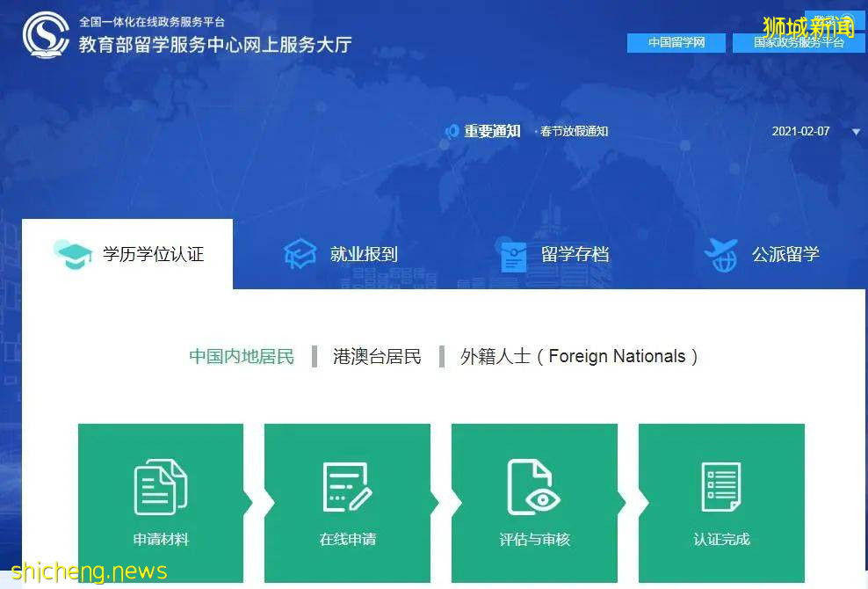Select the 港澳台居民 tab
Image resolution: width=868 pixels, height=589 pixels.
click(377, 356)
